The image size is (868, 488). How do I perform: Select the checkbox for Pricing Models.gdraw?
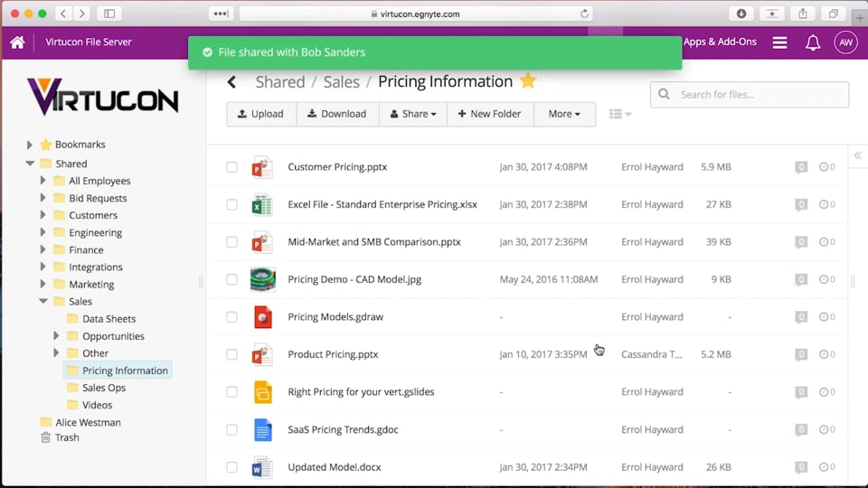pyautogui.click(x=232, y=317)
